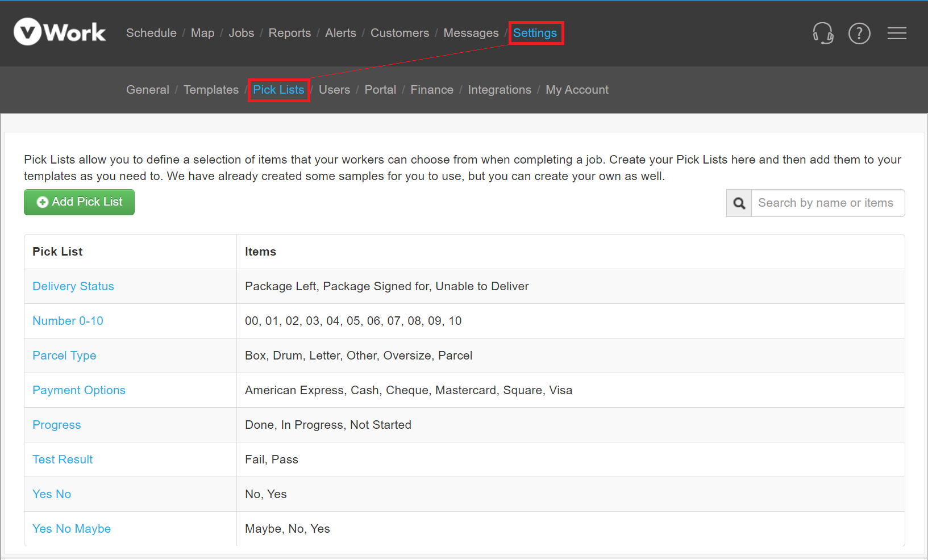The height and width of the screenshot is (560, 928).
Task: Click the magnifying glass search icon
Action: (739, 203)
